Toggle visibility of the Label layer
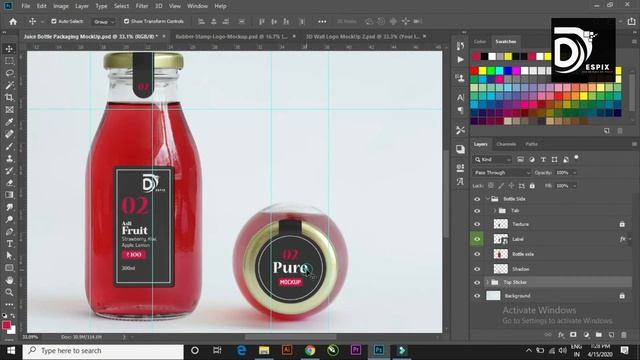This screenshot has width=640, height=360. coord(477,239)
